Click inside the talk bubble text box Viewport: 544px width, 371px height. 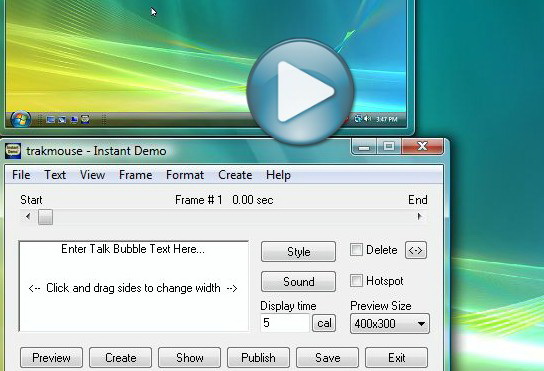pyautogui.click(x=134, y=286)
